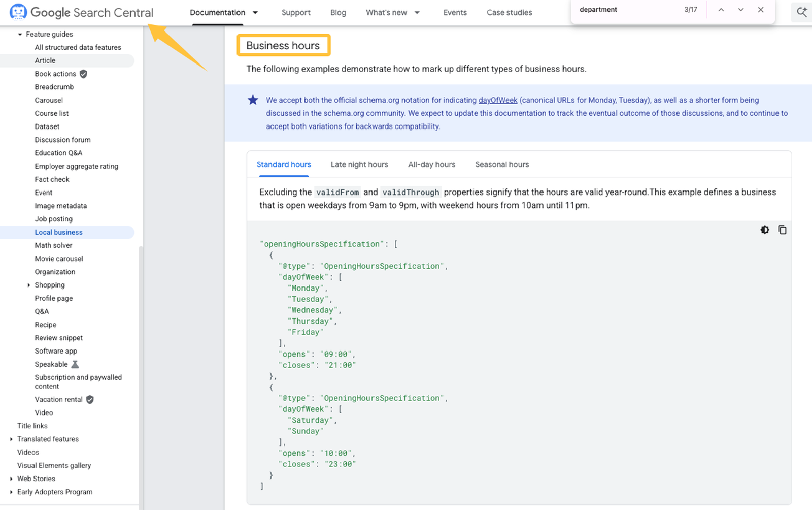Open All structured data features guide
This screenshot has width=812, height=510.
tap(78, 47)
